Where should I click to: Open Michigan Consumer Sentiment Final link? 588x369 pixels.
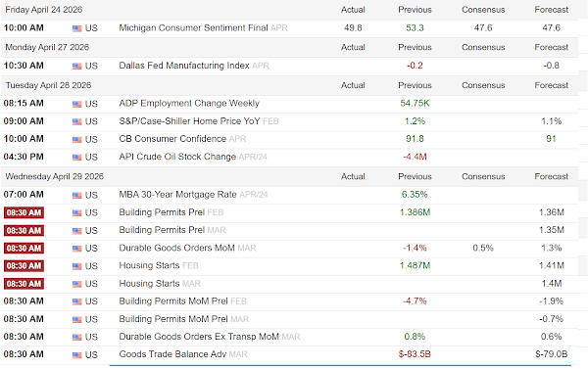(x=193, y=28)
